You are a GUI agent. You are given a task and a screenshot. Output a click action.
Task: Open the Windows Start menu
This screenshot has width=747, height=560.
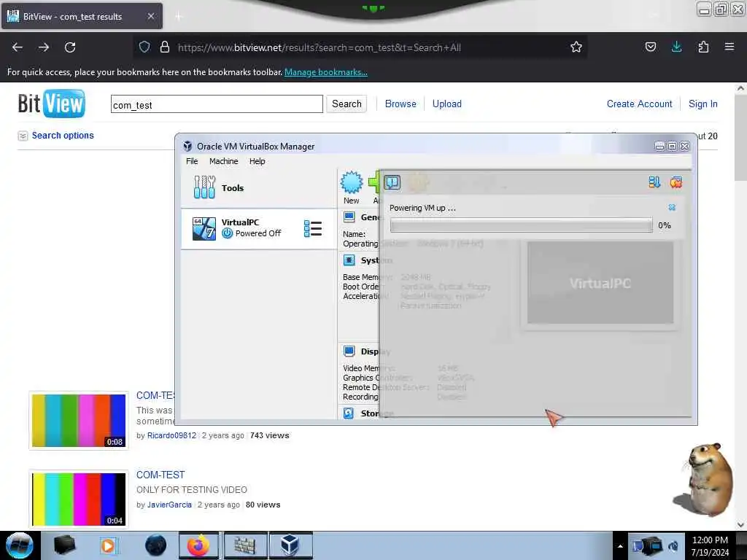pos(19,545)
